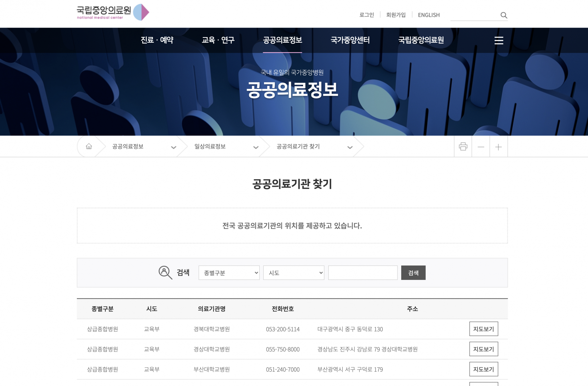
Task: Expand the 공공의료기관 찾기 breadcrumb chevron
Action: point(350,147)
